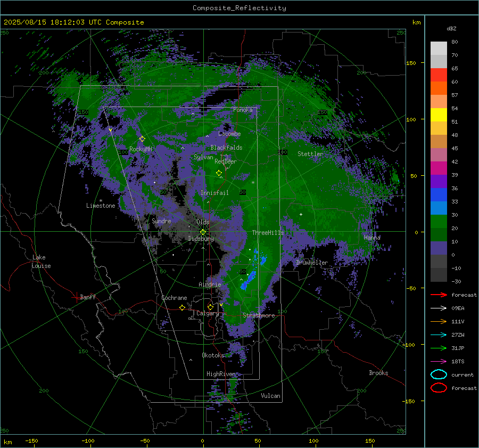Click the RedDeer city label
The image size is (479, 448).
226,161
